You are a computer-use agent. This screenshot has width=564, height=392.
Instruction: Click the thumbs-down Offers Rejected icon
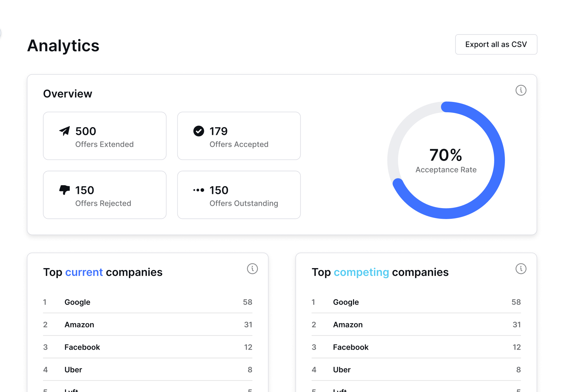pos(65,190)
